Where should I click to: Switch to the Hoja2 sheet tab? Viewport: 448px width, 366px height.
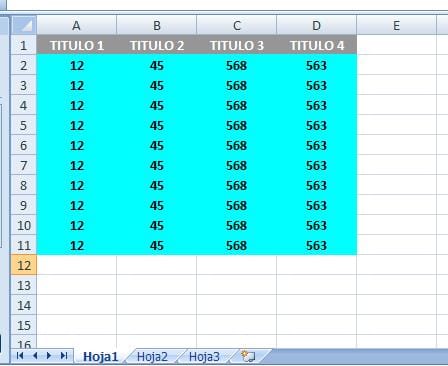click(152, 357)
